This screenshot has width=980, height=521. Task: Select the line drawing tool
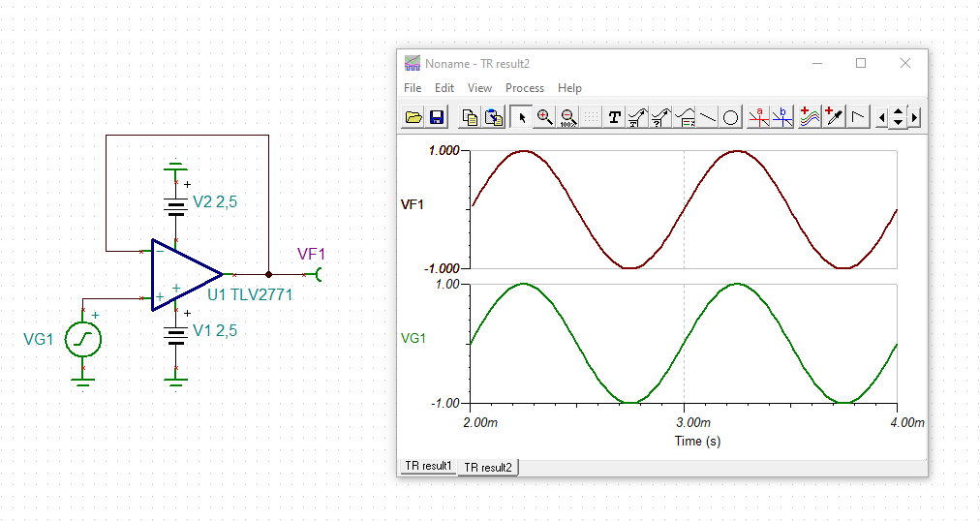click(x=708, y=117)
